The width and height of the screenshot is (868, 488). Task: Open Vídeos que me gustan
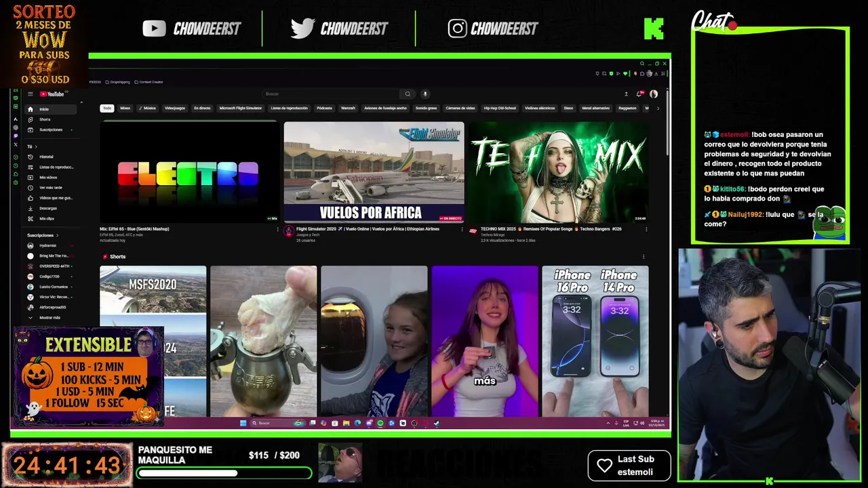click(52, 198)
